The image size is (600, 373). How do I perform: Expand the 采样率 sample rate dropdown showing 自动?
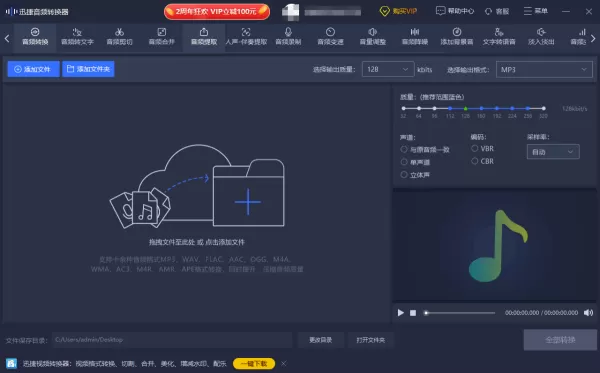pyautogui.click(x=553, y=152)
